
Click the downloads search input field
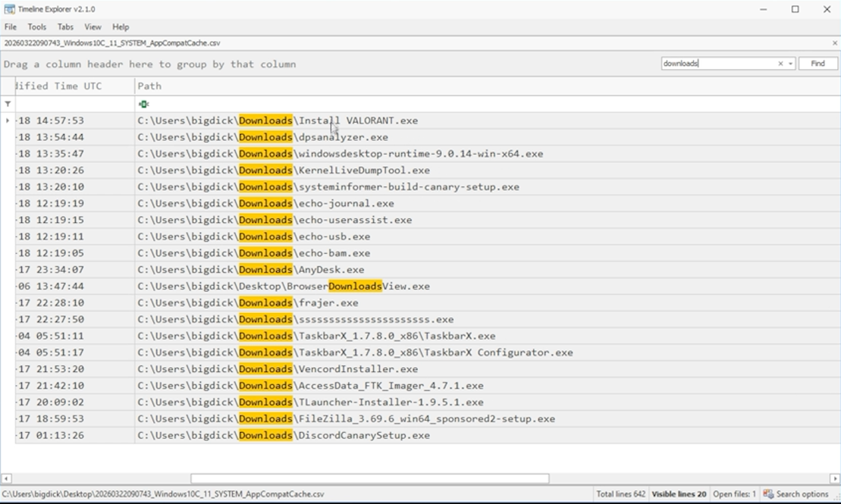[718, 63]
